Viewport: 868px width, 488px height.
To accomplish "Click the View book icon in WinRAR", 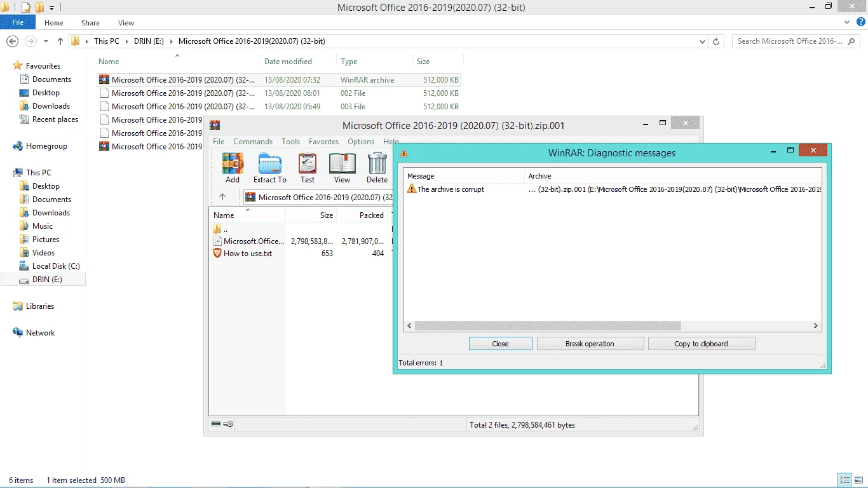I will click(x=342, y=168).
